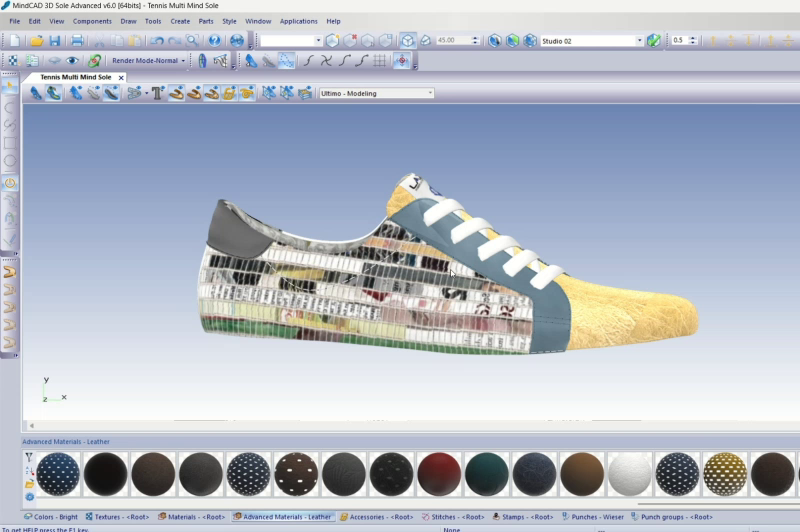
Task: Click the green checkmark apply studio icon
Action: tap(654, 41)
